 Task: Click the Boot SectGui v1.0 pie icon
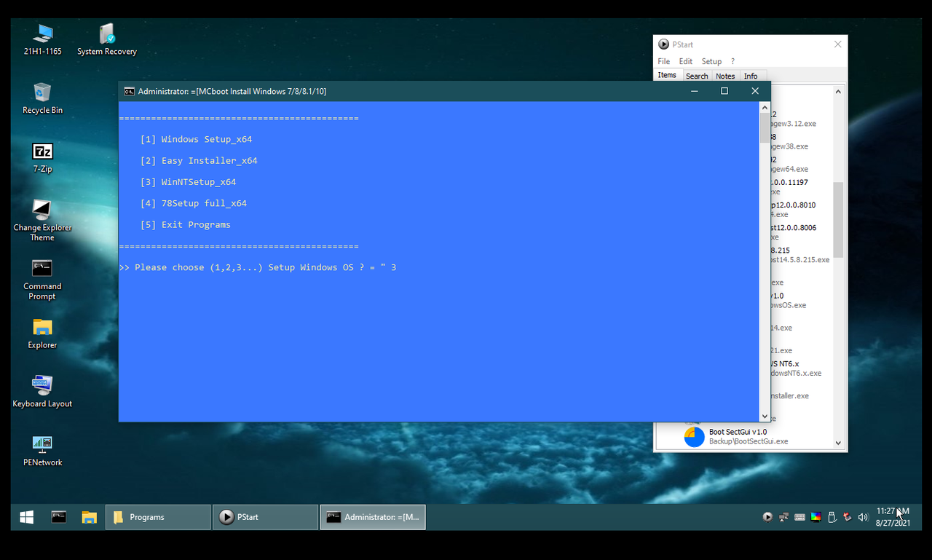(x=694, y=437)
